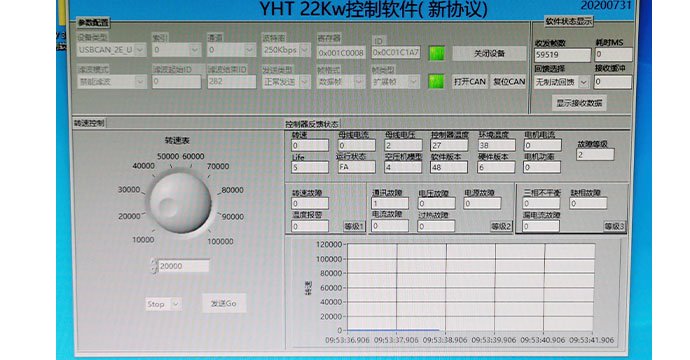Click the ID field 0x0C01C1A7
Viewport: 690px width, 360px height.
(x=396, y=52)
